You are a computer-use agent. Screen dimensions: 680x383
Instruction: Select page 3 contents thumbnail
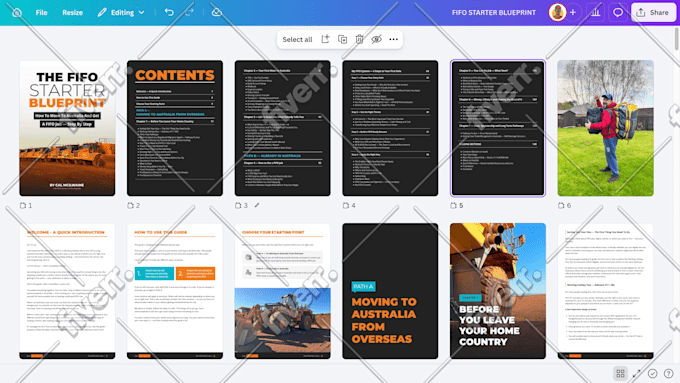282,128
